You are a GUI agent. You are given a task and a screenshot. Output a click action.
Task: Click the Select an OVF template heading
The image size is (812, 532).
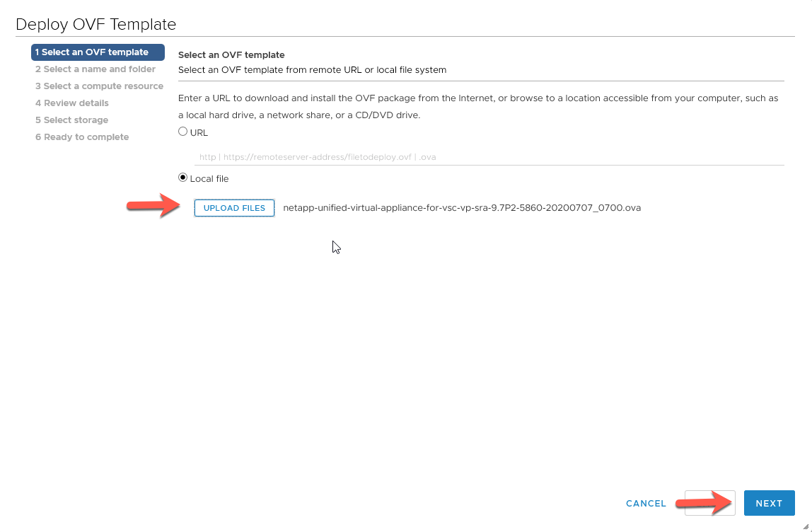point(232,54)
